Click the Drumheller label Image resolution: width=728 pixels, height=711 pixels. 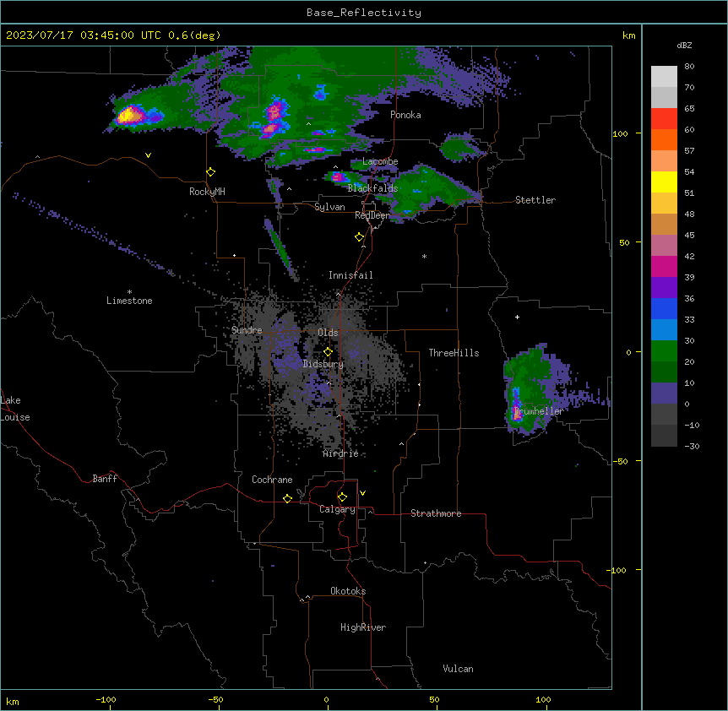(x=539, y=411)
